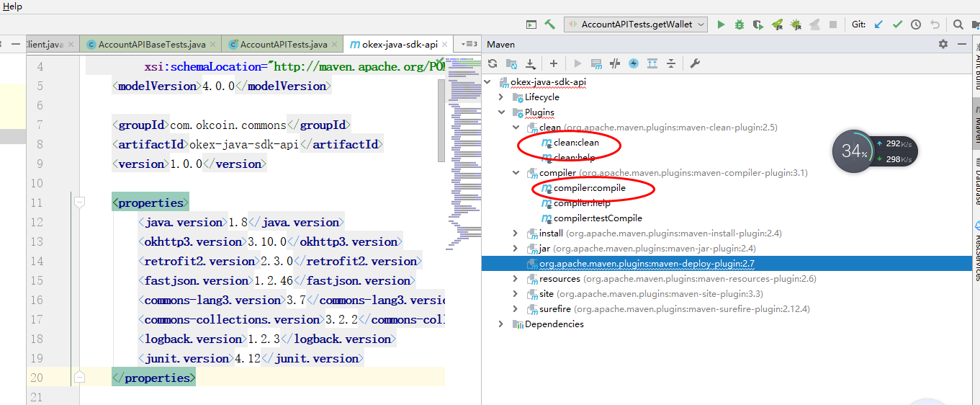Open the Help menu

coord(12,6)
